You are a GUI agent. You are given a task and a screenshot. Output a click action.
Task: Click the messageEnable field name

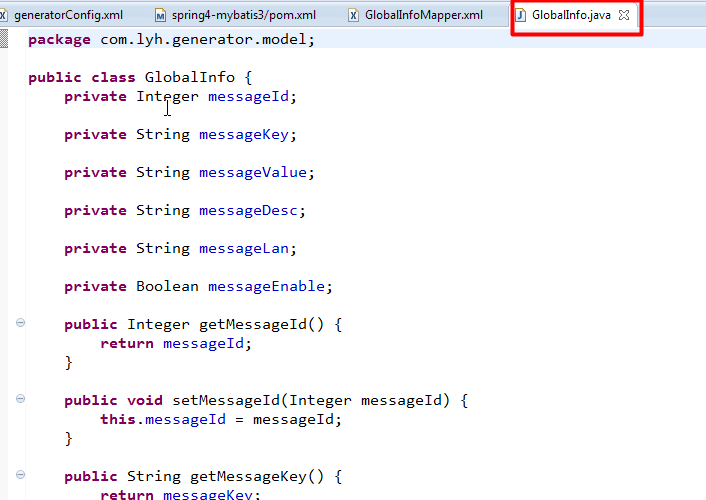coord(266,286)
